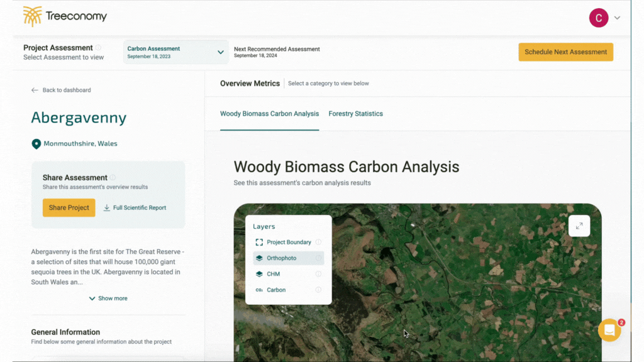644x362 pixels.
Task: Click the Layers panel title
Action: 264,226
